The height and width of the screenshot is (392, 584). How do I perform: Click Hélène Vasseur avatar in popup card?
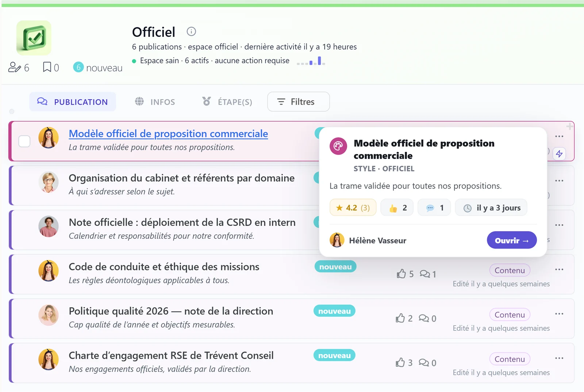coord(337,240)
